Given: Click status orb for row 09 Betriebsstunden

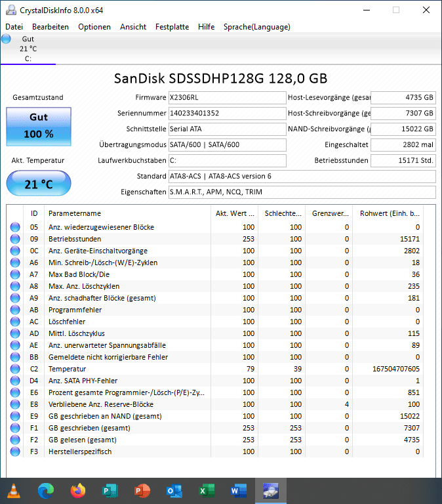Looking at the screenshot, I should coord(15,239).
